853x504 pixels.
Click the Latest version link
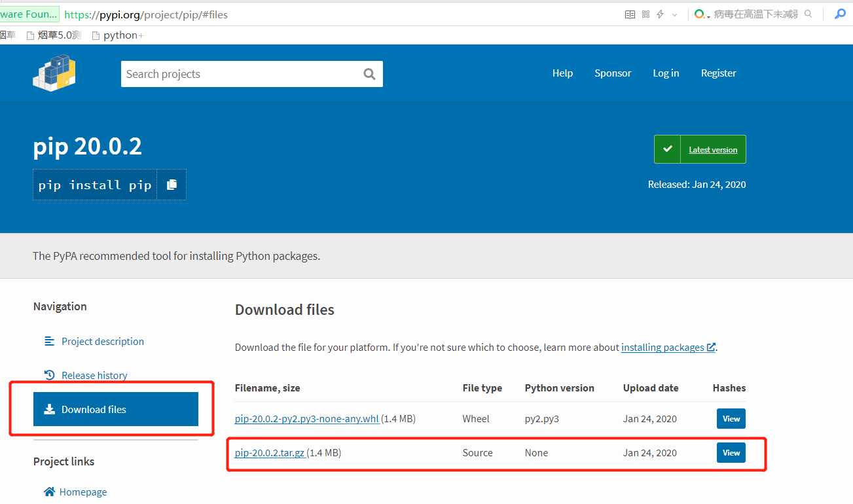pos(713,150)
